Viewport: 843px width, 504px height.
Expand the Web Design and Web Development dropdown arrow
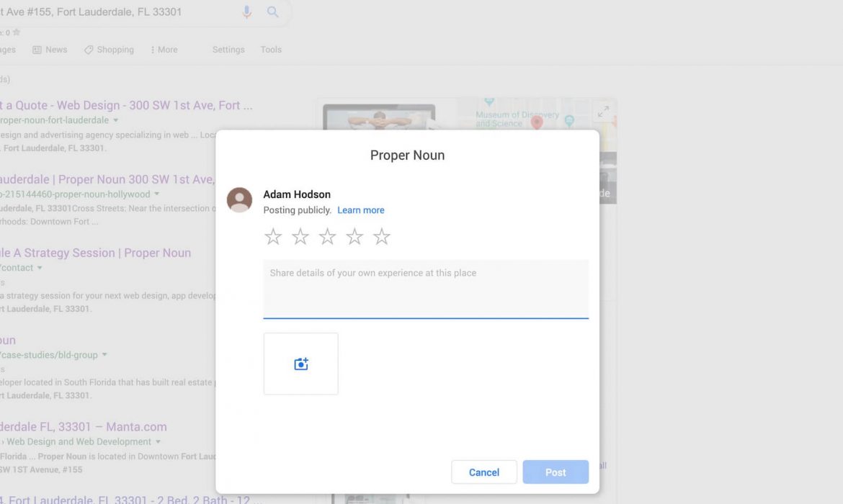coord(158,441)
